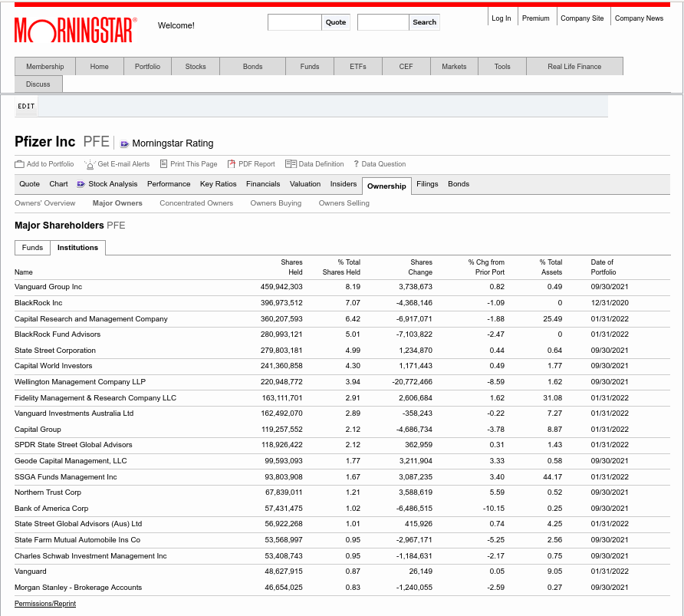Open the ETFs menu item

tap(358, 66)
